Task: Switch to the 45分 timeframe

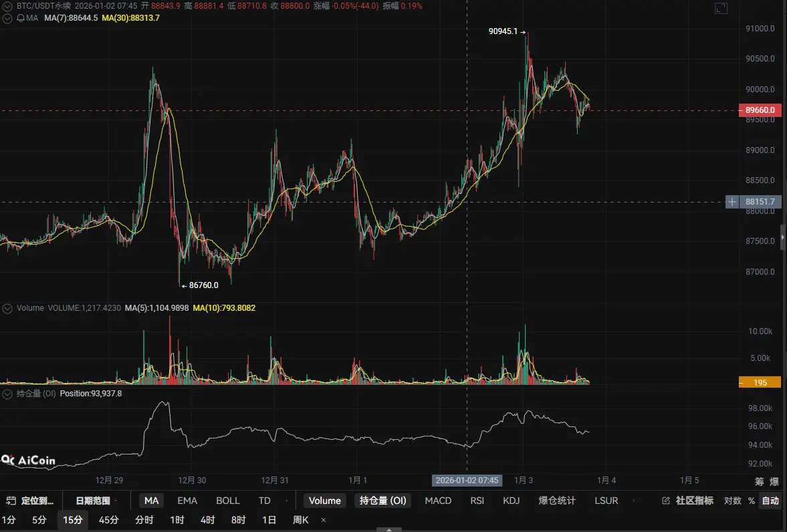Action: 108,520
